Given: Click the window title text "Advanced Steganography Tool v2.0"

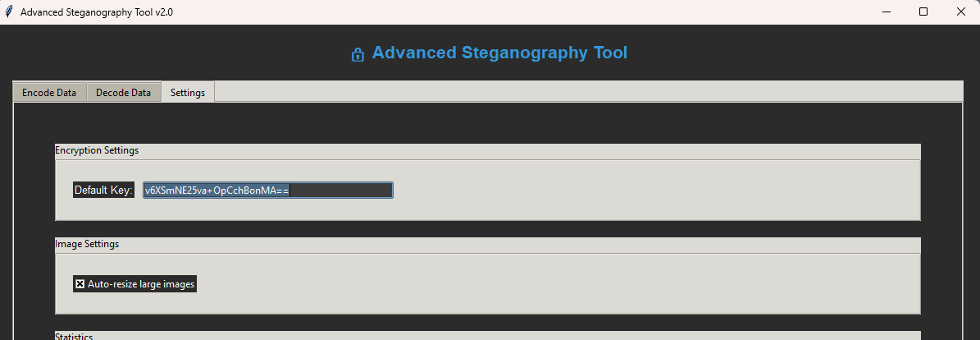Looking at the screenshot, I should tap(97, 12).
